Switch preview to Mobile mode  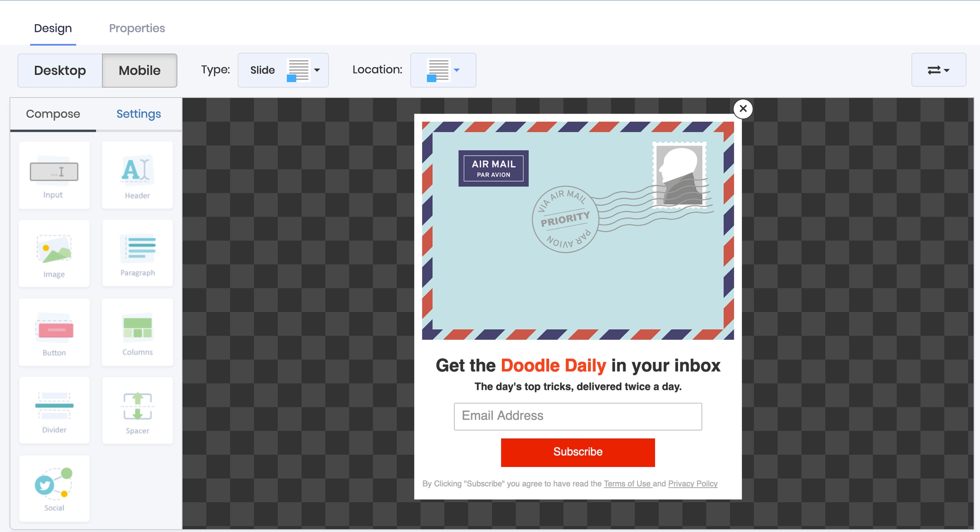[x=140, y=70]
